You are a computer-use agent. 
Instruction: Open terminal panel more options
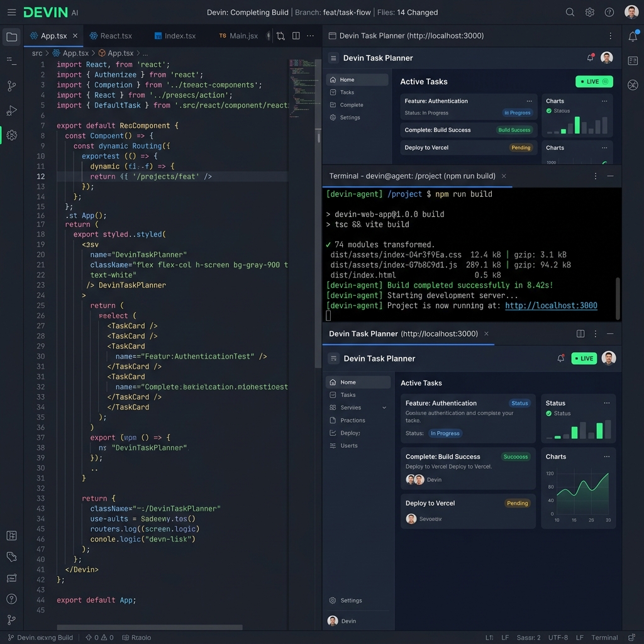(595, 176)
